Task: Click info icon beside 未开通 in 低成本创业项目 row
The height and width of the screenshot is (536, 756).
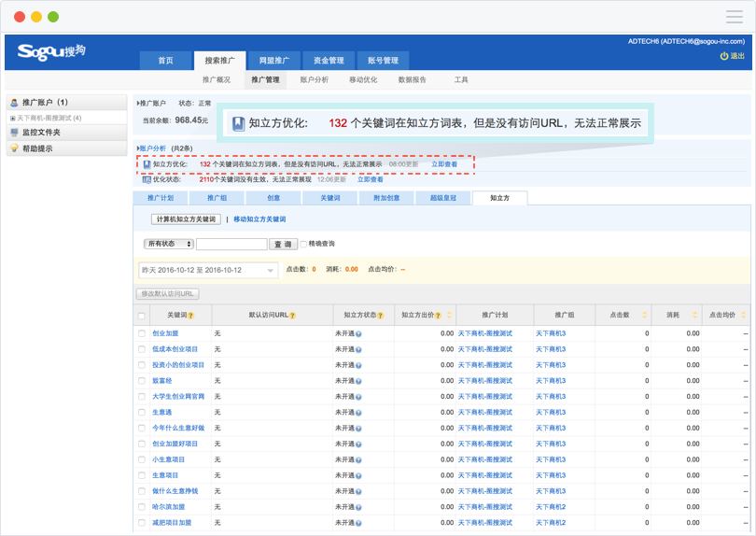Action: [358, 349]
